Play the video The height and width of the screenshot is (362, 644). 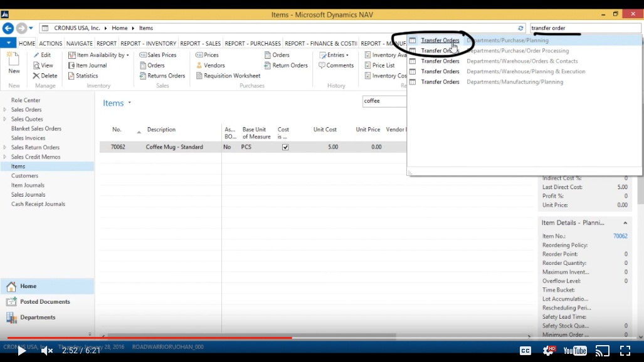pyautogui.click(x=22, y=351)
